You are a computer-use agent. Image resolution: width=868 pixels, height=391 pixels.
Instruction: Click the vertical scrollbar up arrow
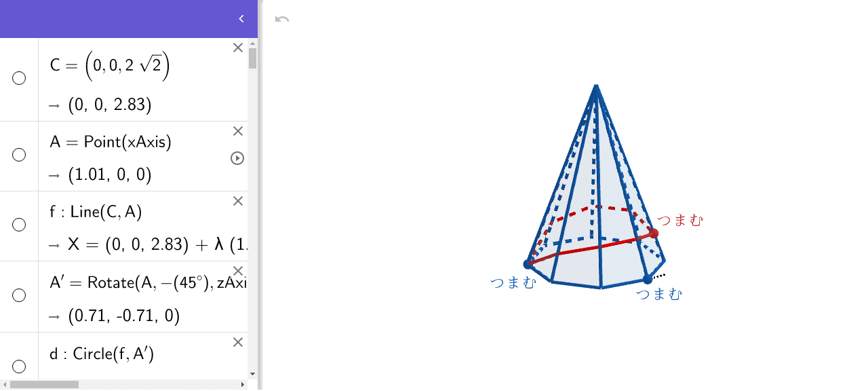point(252,43)
